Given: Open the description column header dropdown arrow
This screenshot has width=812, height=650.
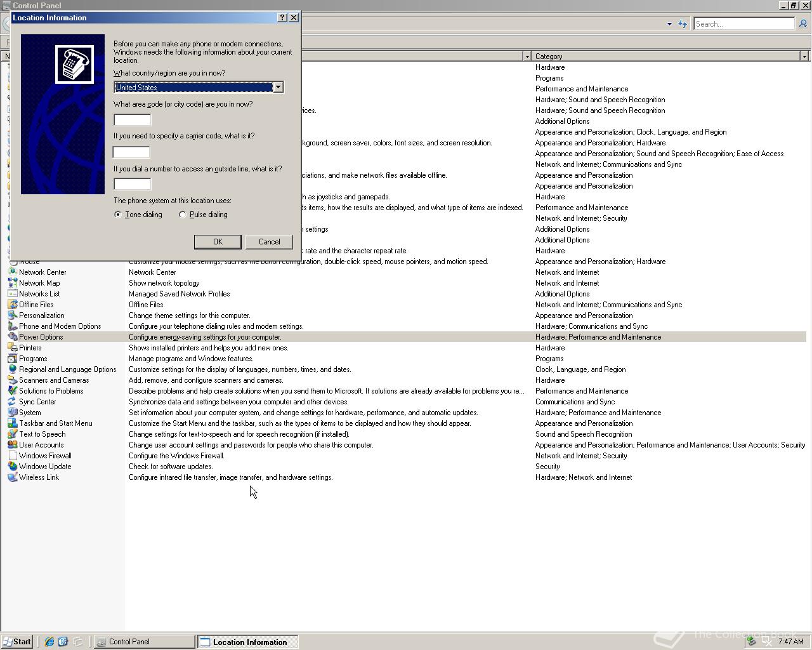Looking at the screenshot, I should click(x=527, y=56).
